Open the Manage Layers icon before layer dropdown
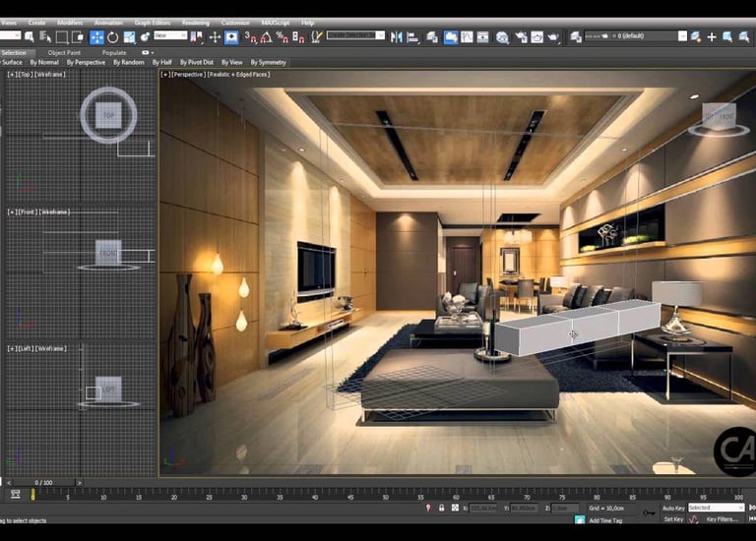Image resolution: width=756 pixels, height=541 pixels. [x=576, y=37]
